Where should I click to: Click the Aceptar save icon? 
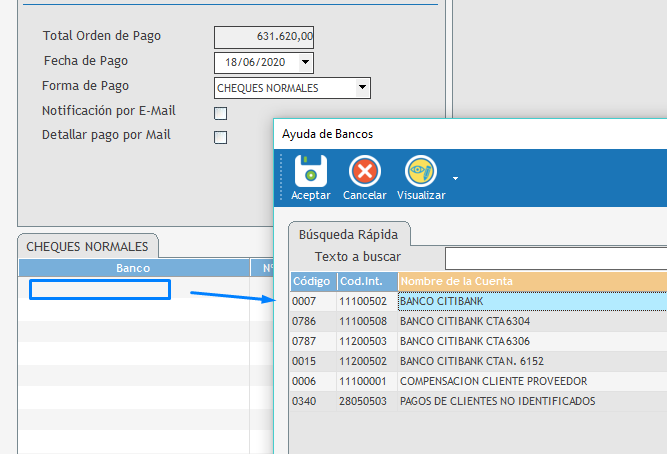point(310,171)
